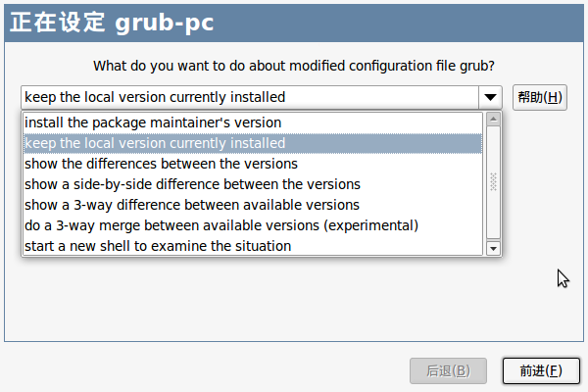
Task: Select show a side-by-side difference option
Action: coord(253,184)
